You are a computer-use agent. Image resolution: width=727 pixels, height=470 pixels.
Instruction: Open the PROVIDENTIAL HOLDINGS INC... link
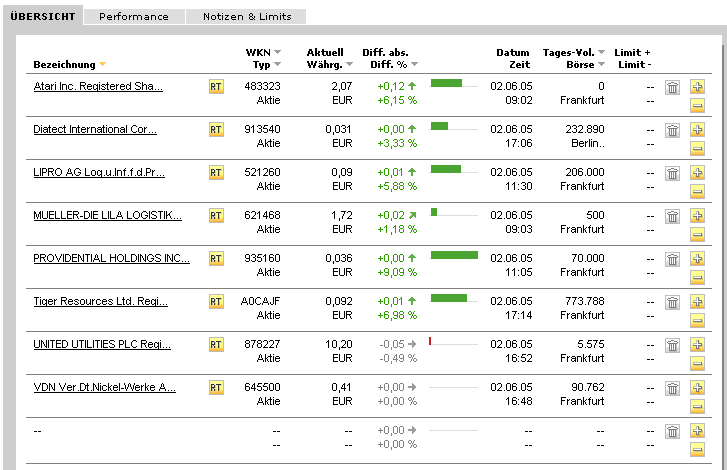(x=112, y=258)
